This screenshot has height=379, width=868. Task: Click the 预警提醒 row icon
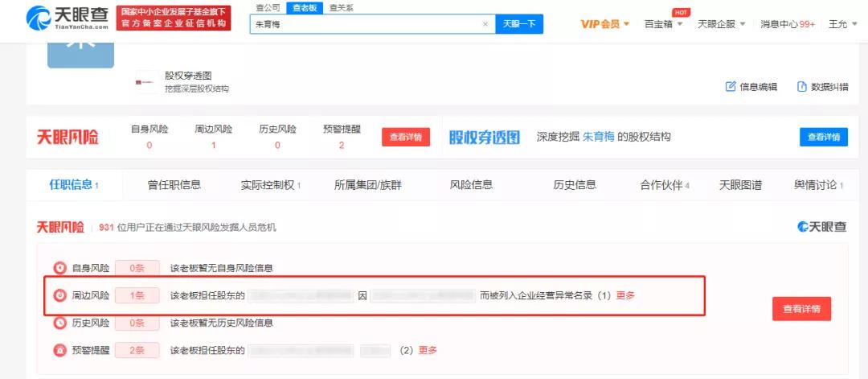(x=59, y=350)
